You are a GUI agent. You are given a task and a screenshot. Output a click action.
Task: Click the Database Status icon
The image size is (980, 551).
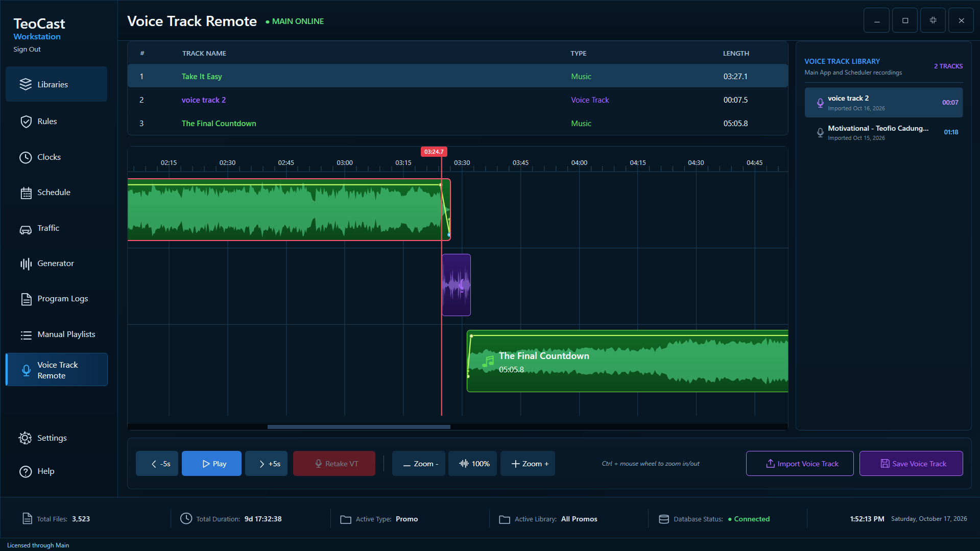tap(664, 519)
